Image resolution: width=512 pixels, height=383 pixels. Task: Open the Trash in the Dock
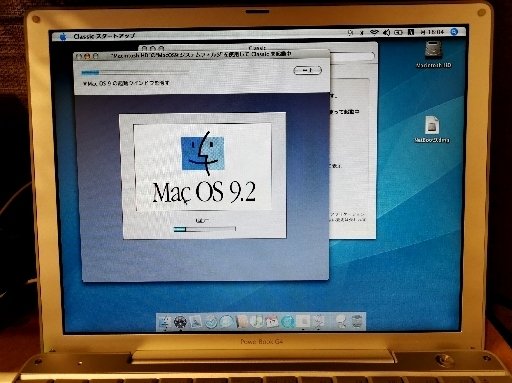357,322
